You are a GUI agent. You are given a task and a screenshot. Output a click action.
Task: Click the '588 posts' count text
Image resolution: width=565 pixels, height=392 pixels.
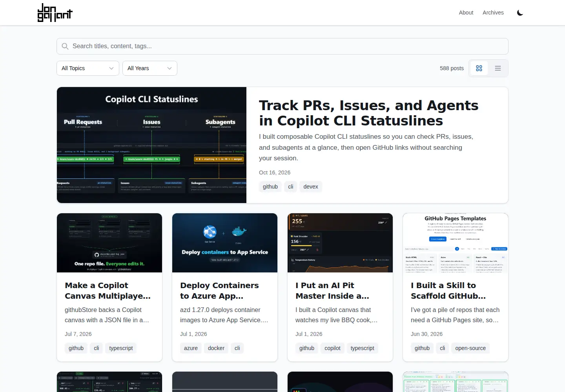(x=452, y=68)
